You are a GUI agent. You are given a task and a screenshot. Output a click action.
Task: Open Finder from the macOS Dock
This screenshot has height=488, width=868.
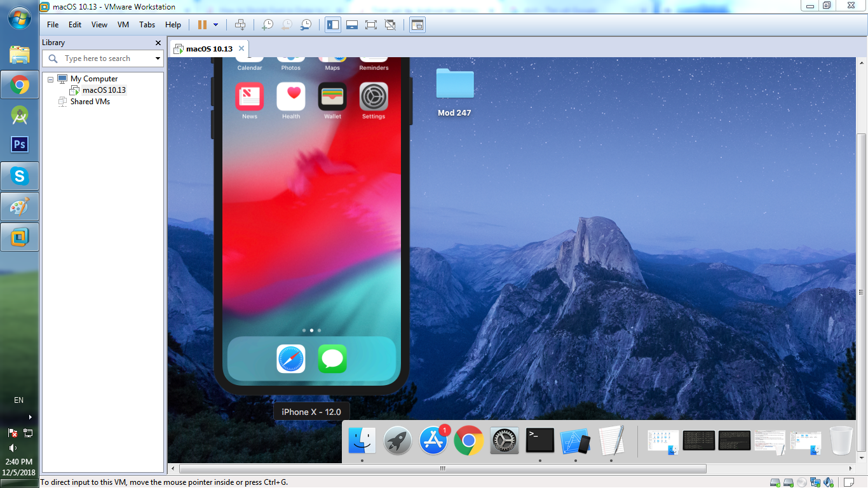[362, 440]
